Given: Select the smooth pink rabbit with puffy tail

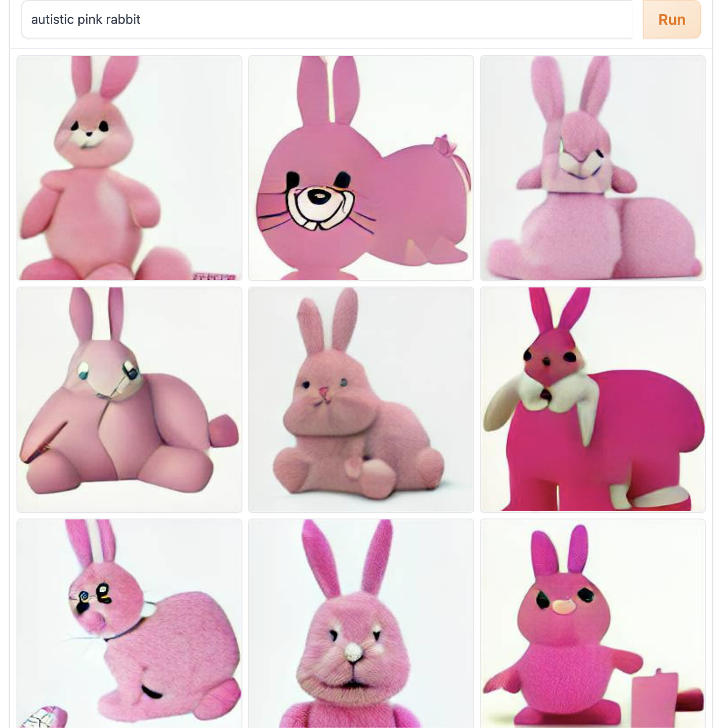Looking at the screenshot, I should (x=129, y=400).
